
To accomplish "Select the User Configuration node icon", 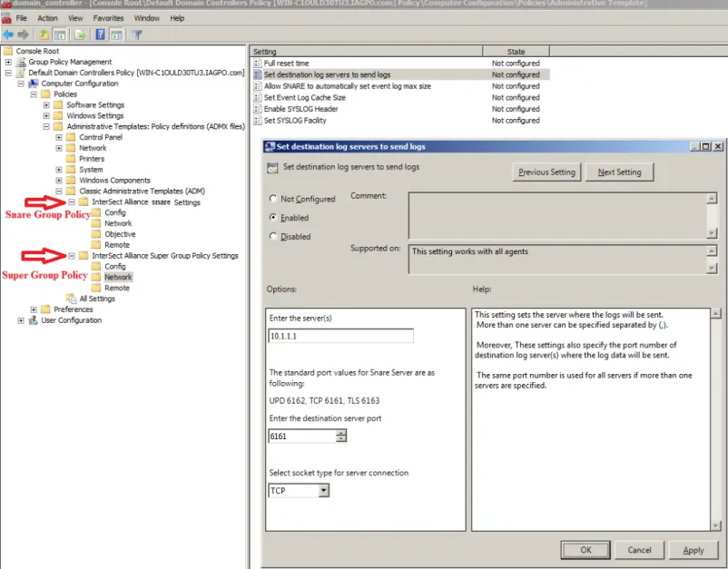I will pyautogui.click(x=34, y=320).
